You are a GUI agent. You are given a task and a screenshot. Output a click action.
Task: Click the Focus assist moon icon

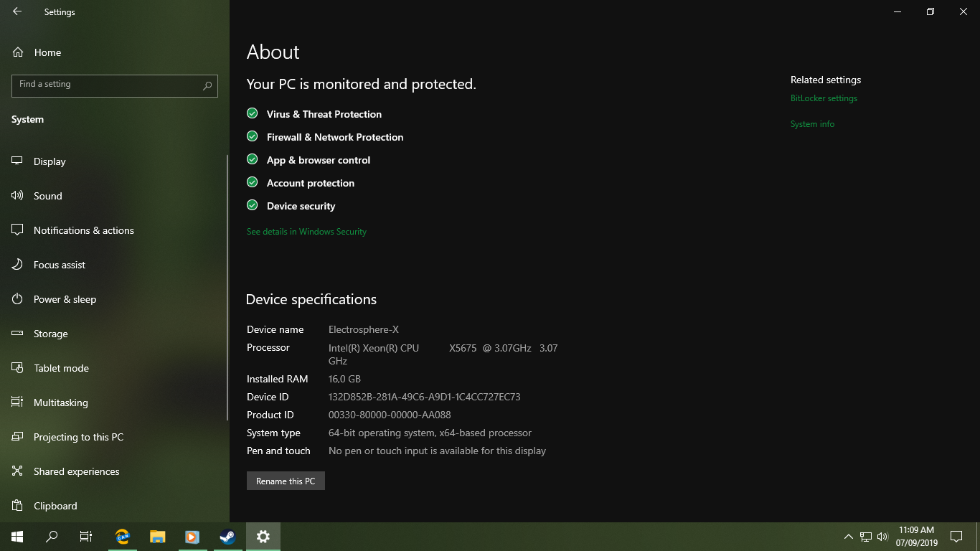click(17, 265)
